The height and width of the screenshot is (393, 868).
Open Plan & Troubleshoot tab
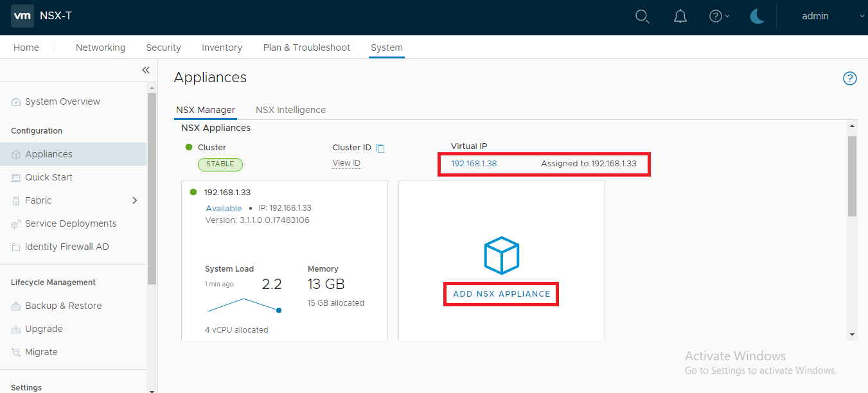point(306,48)
